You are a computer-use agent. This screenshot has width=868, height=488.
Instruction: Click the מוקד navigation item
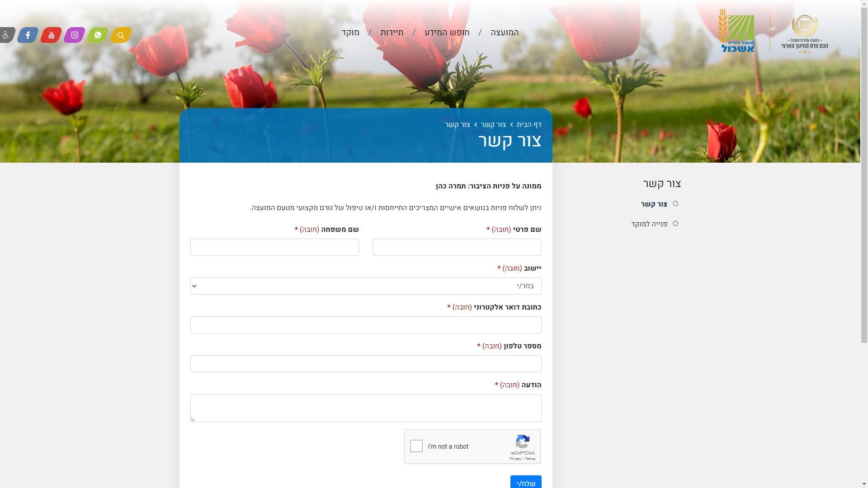350,33
